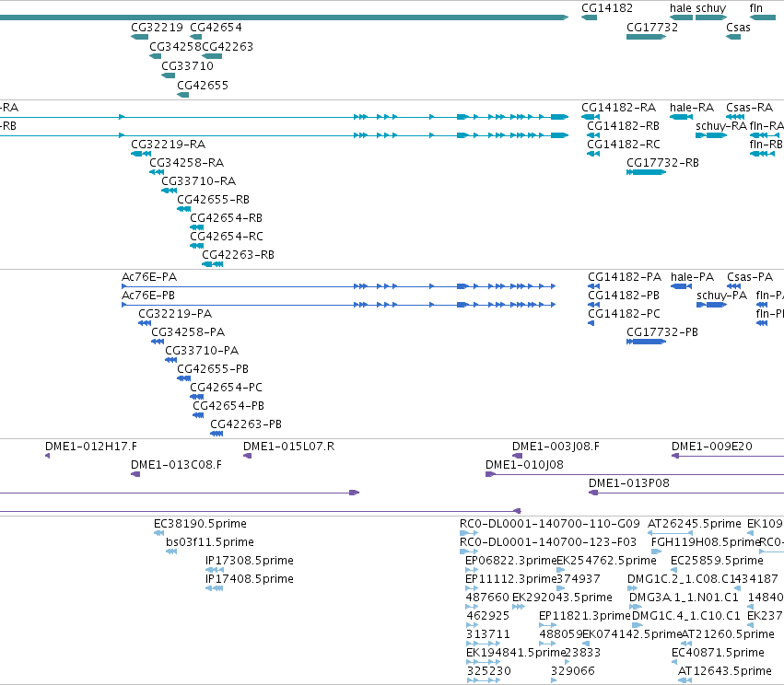Select the CG14182 gene label

tap(606, 8)
